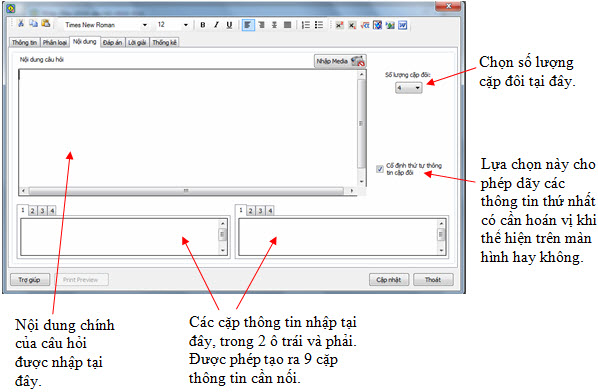Open the Lời giải tab
Image resolution: width=598 pixels, height=392 pixels.
point(137,42)
